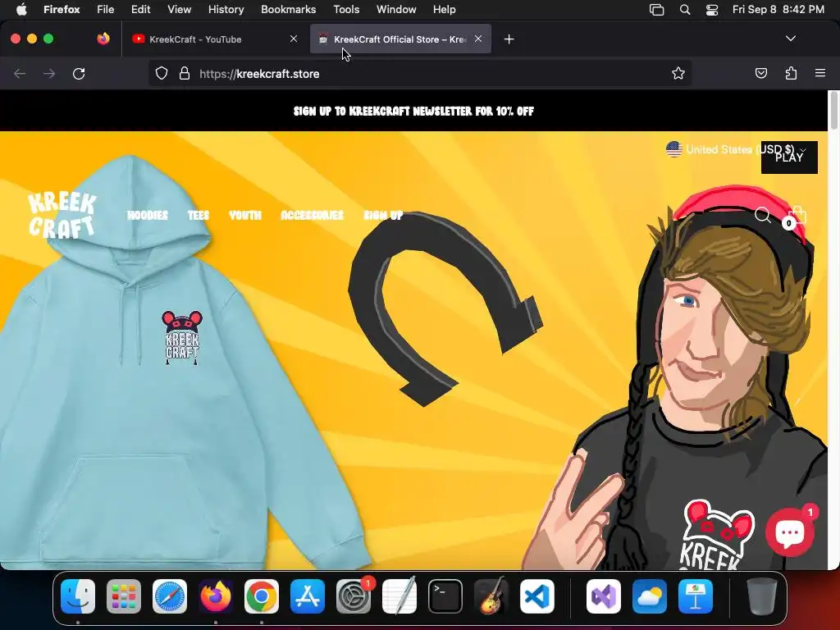Open Terminal from the Dock

tap(445, 596)
